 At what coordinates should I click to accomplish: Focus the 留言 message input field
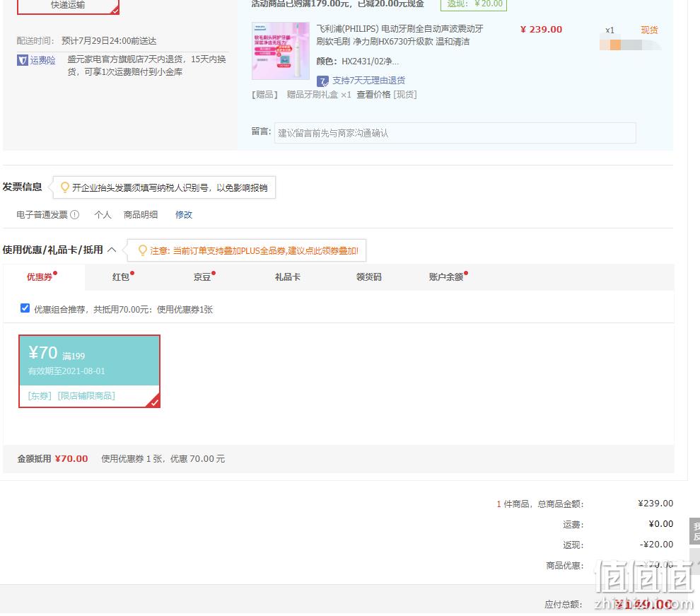coord(455,133)
